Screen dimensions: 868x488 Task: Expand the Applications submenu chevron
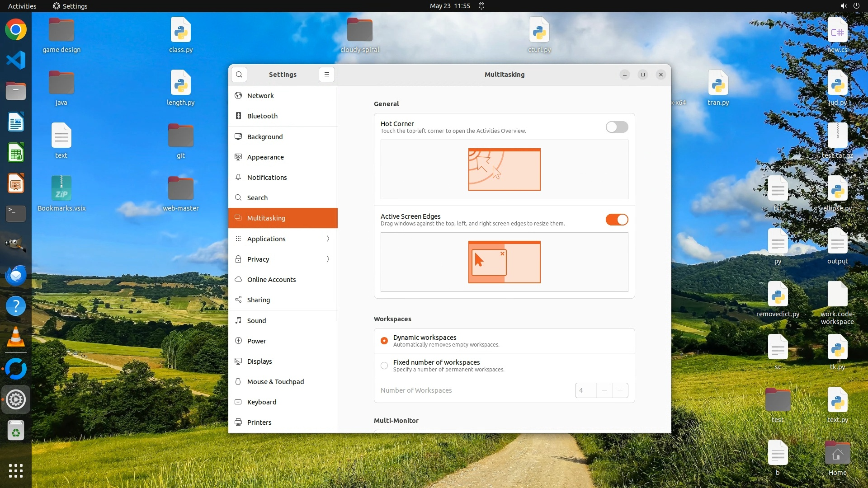tap(328, 239)
